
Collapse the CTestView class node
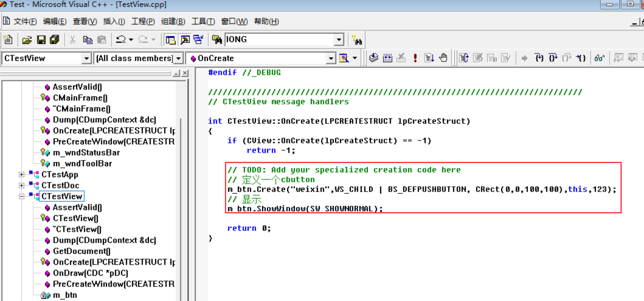click(21, 196)
